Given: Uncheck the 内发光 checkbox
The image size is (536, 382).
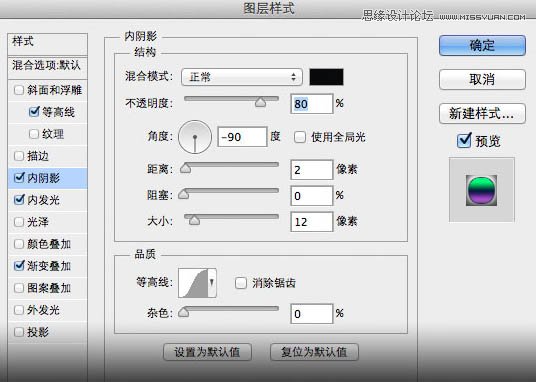Looking at the screenshot, I should pos(19,199).
